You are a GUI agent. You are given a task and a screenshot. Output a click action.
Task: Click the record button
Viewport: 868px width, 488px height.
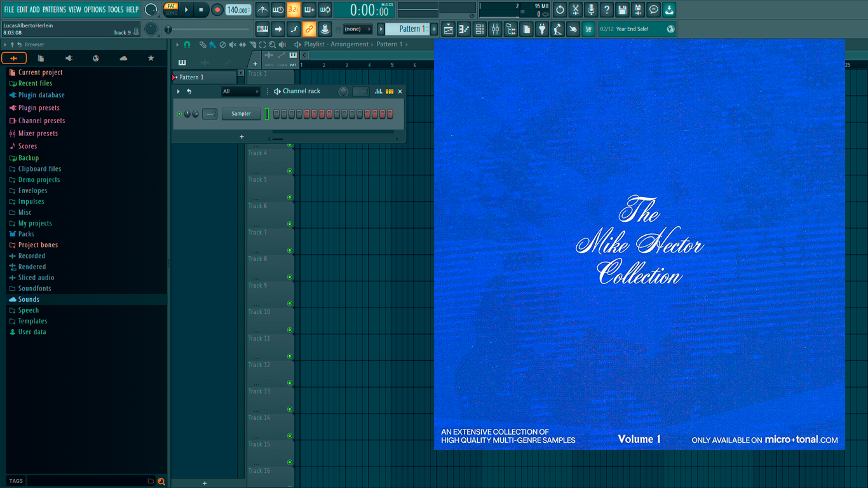pos(217,10)
